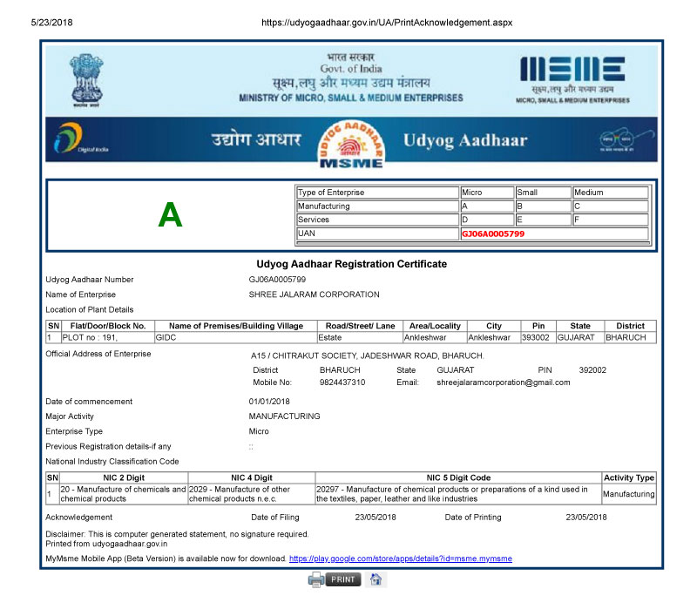The image size is (697, 616).
Task: Click the official address PIN 392002
Action: pyautogui.click(x=592, y=370)
